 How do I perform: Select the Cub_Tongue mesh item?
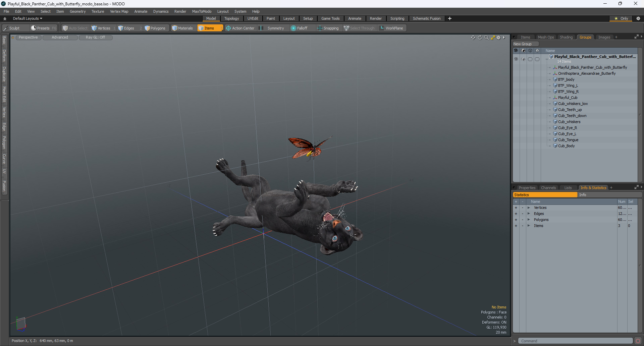(568, 140)
